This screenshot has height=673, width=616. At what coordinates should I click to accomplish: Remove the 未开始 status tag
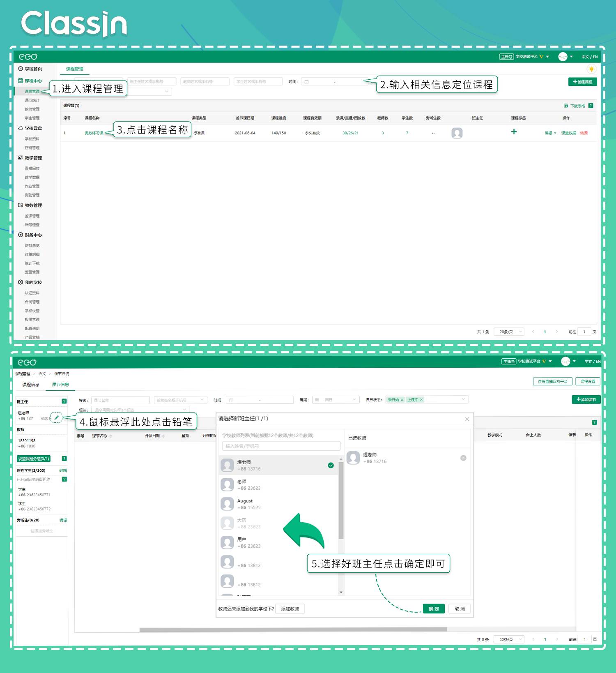[402, 400]
